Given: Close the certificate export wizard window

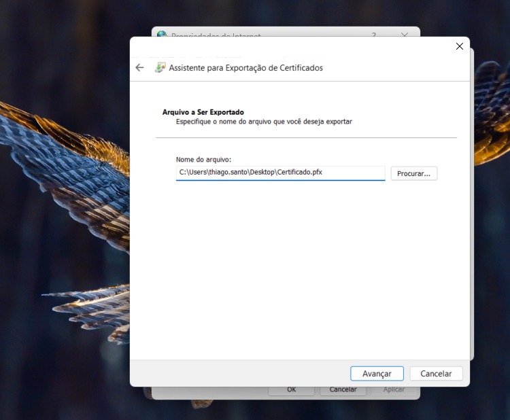Looking at the screenshot, I should point(459,46).
